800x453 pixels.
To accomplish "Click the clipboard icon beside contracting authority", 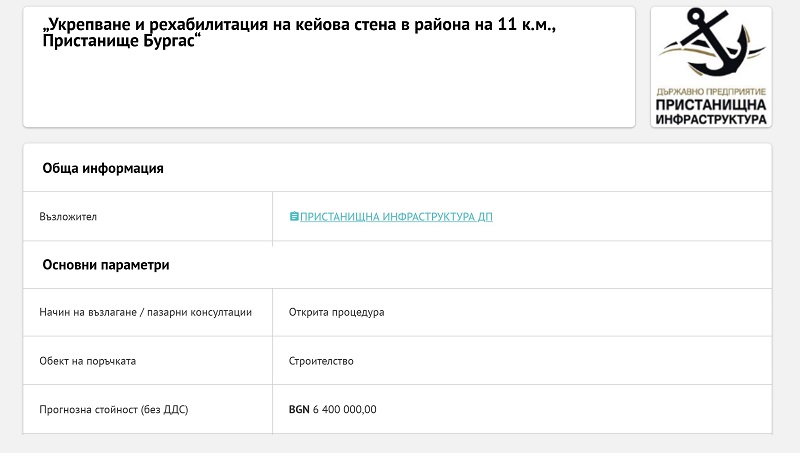I will point(294,216).
